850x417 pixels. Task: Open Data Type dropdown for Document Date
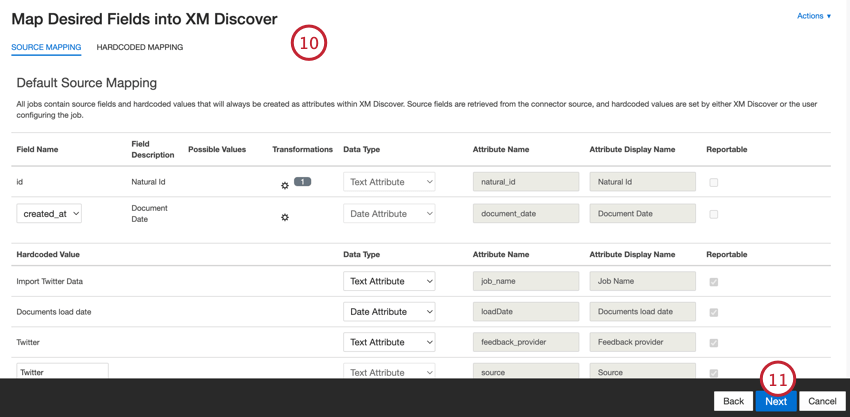389,213
